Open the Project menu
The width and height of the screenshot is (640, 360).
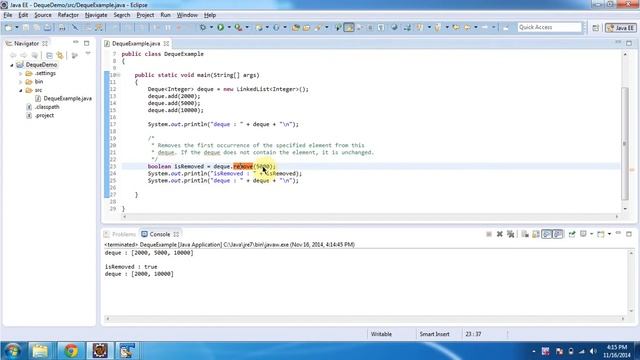[145, 15]
